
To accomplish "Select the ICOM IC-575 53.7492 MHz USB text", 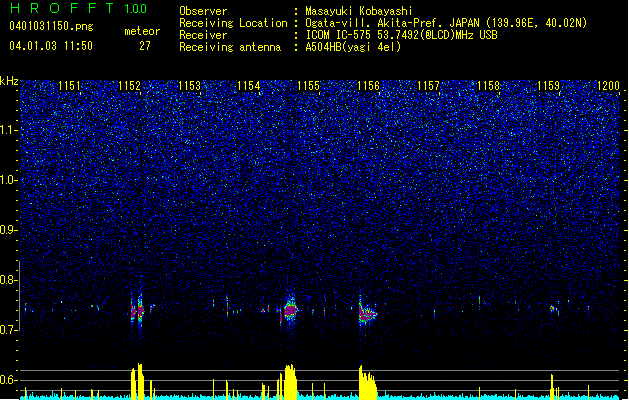I will pyautogui.click(x=401, y=35).
